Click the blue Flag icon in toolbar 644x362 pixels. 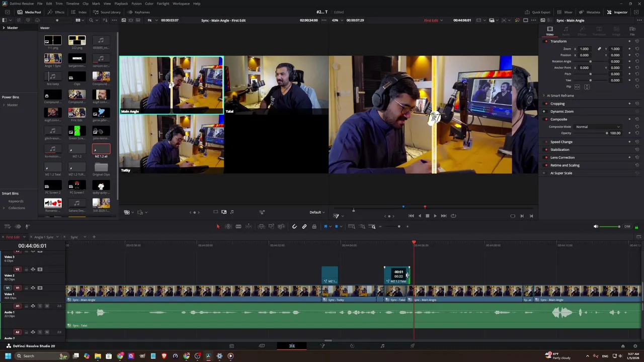coord(326,227)
